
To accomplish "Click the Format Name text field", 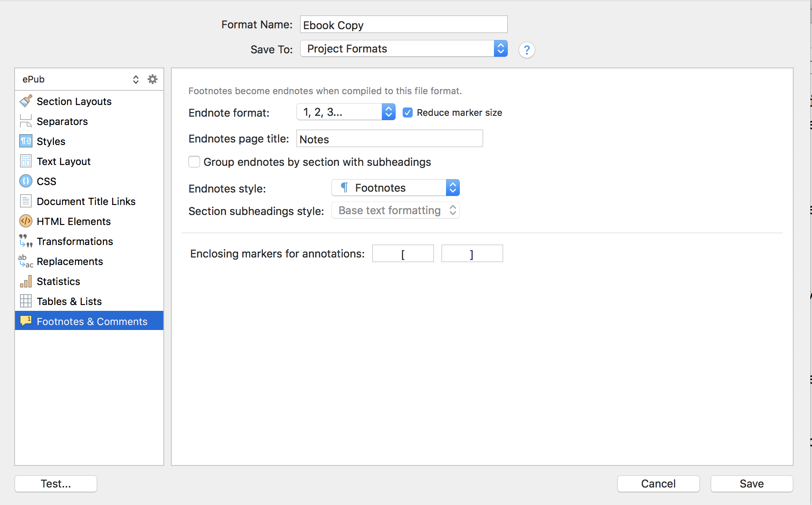I will coord(403,25).
